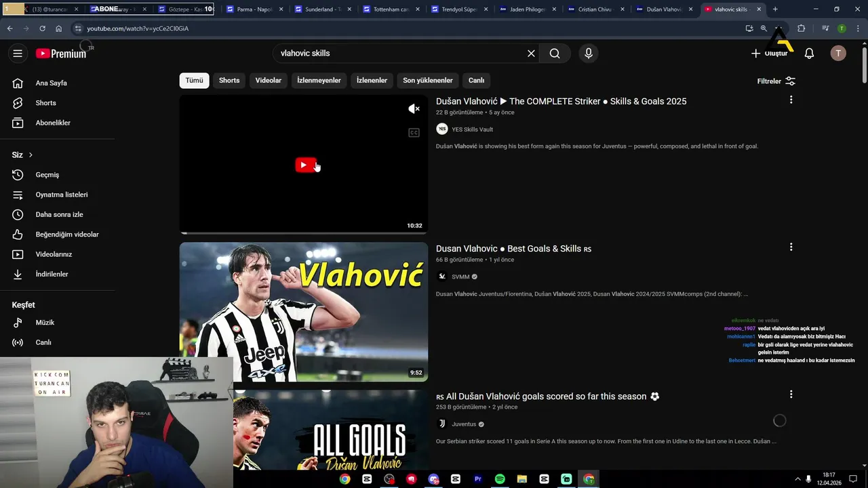
Task: Select the Son yüklenenler filter chip
Action: (428, 81)
